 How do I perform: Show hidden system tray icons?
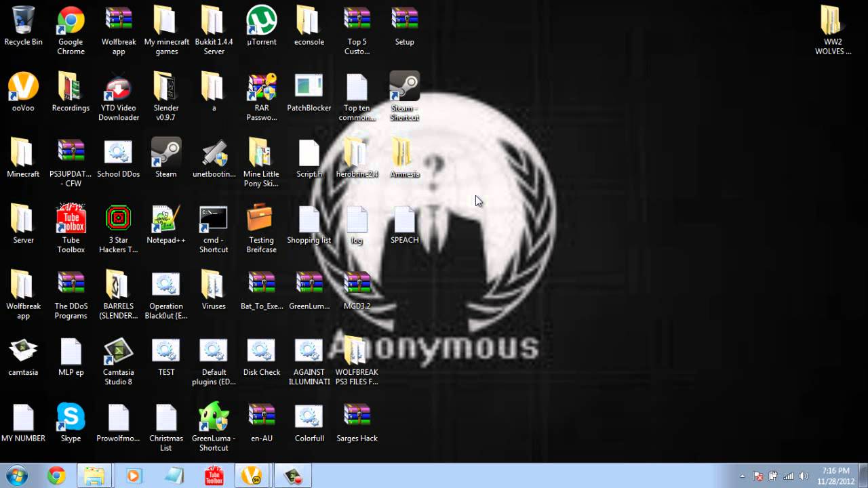point(743,476)
